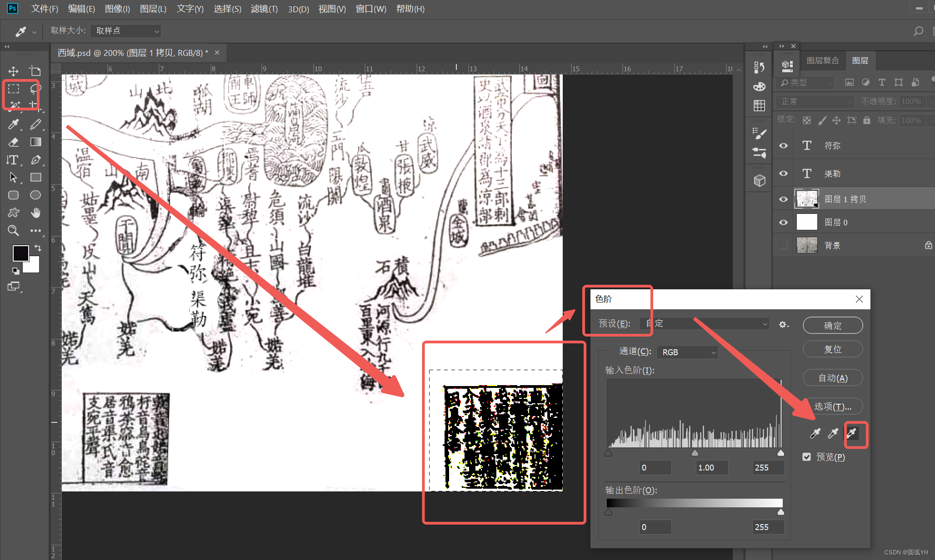
Task: Toggle visibility of the 符弥 text layer
Action: 783,145
